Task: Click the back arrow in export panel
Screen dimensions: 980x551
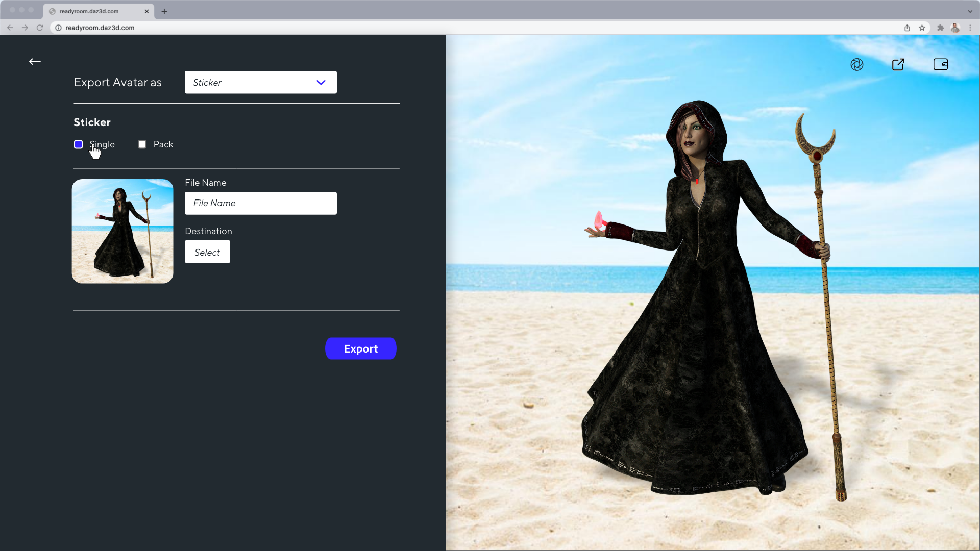Action: click(35, 62)
